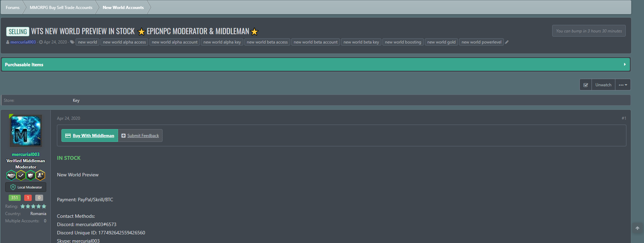Click the 'new world boosting' tag
The width and height of the screenshot is (644, 243).
[403, 42]
